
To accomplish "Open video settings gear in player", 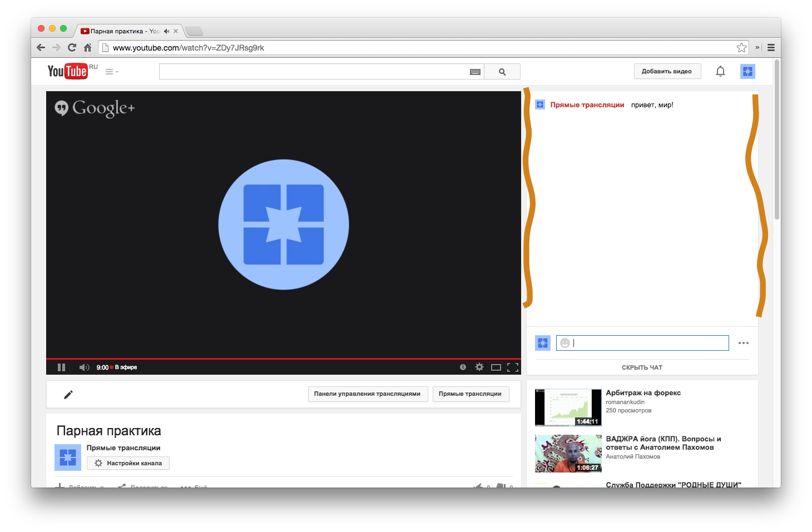I will (x=479, y=367).
